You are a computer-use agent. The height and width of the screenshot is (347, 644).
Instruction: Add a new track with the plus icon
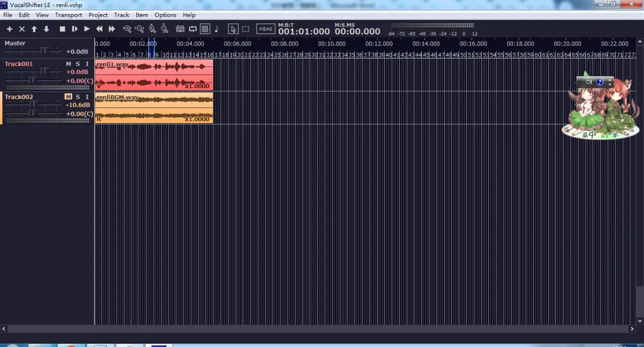(x=9, y=29)
